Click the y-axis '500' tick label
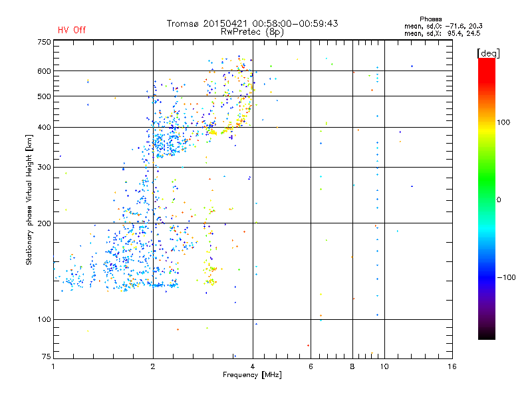Screen dimensions: 532x399 (44, 96)
